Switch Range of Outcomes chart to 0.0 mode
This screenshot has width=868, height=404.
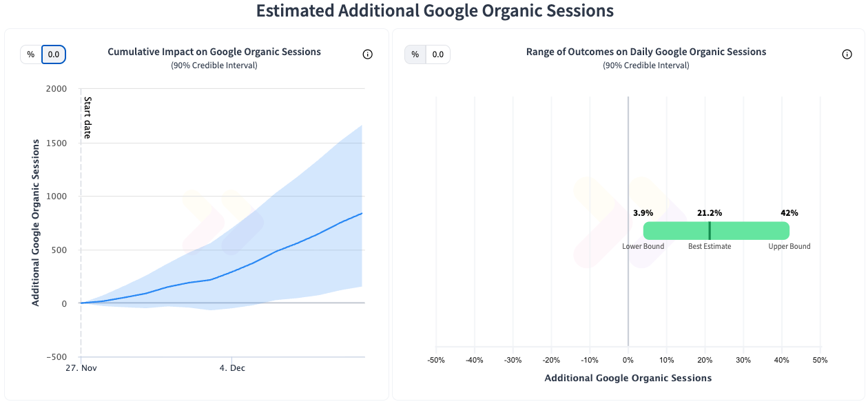[438, 54]
